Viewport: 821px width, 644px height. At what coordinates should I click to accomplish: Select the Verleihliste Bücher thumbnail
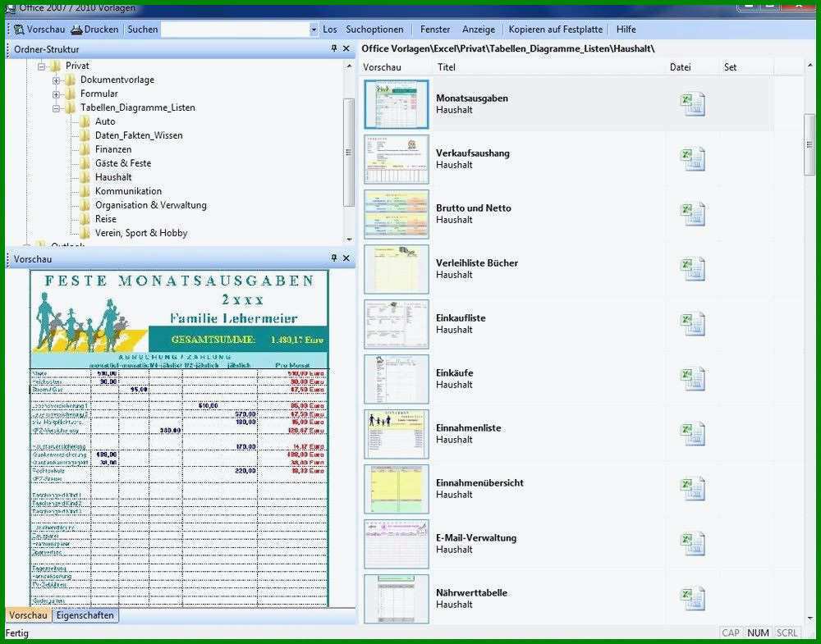[397, 269]
